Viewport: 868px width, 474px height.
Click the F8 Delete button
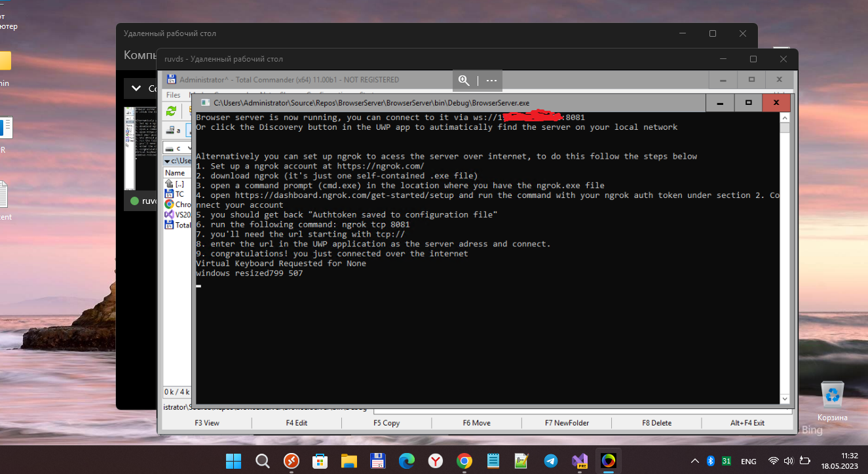[x=657, y=423]
